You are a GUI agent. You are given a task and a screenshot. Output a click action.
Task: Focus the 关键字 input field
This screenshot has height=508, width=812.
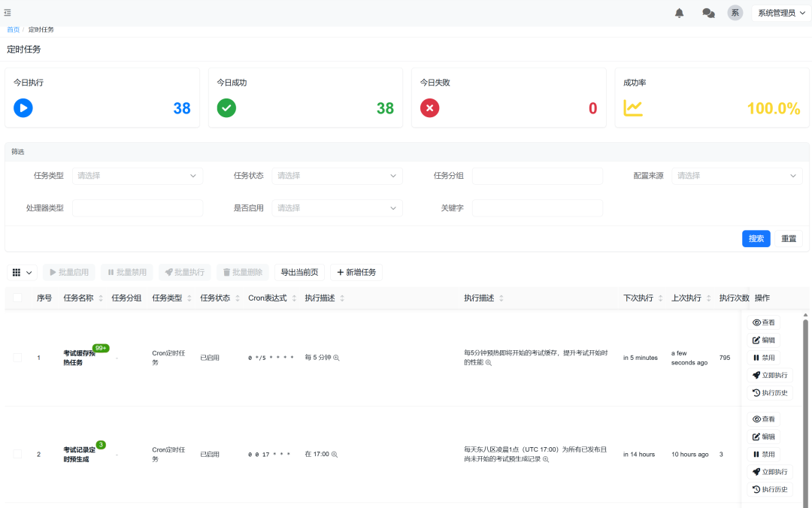(538, 207)
